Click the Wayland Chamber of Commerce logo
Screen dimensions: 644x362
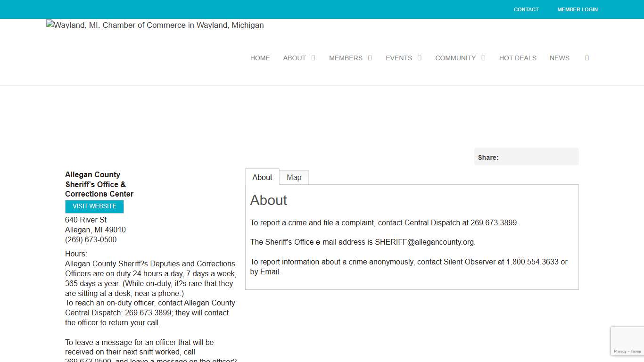click(155, 25)
